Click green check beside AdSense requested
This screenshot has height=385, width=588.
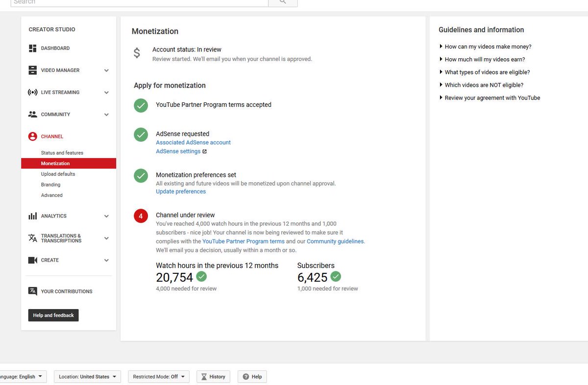coord(141,135)
